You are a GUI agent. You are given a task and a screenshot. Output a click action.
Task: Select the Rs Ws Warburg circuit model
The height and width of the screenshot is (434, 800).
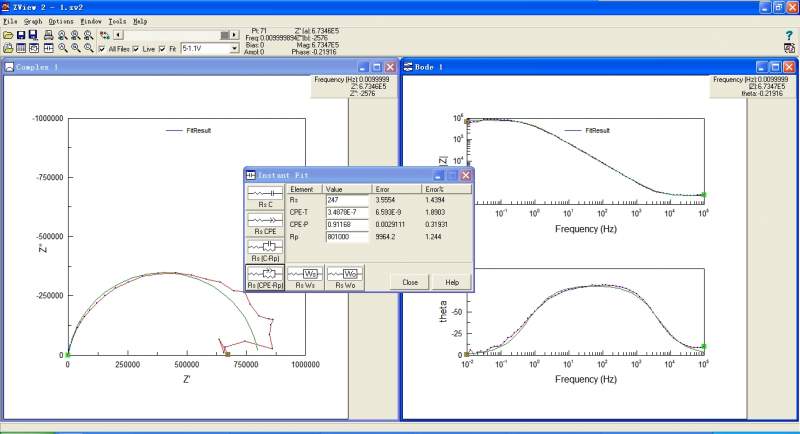305,278
